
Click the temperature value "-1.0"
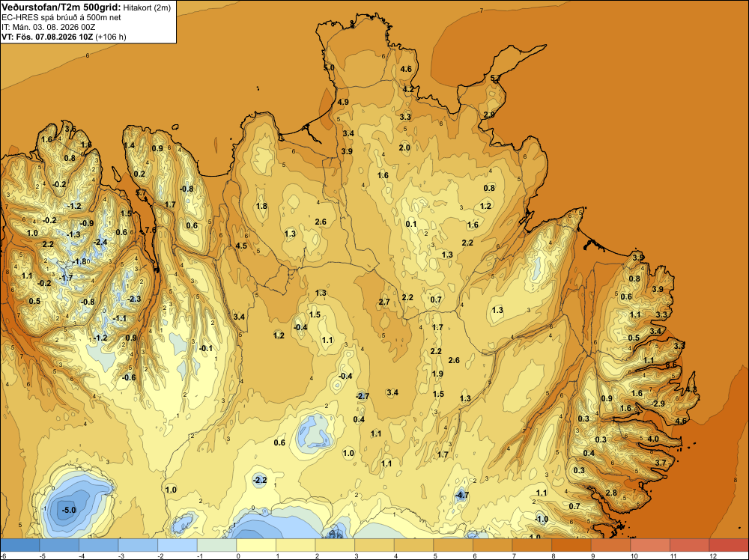[542, 519]
